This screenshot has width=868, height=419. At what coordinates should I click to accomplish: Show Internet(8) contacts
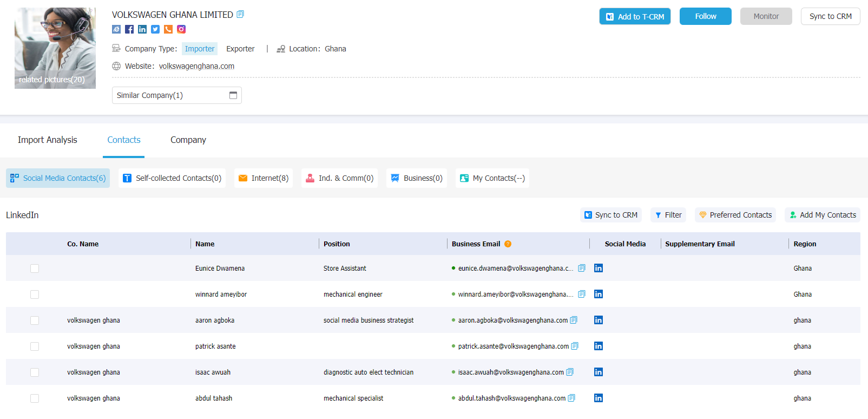pyautogui.click(x=264, y=178)
